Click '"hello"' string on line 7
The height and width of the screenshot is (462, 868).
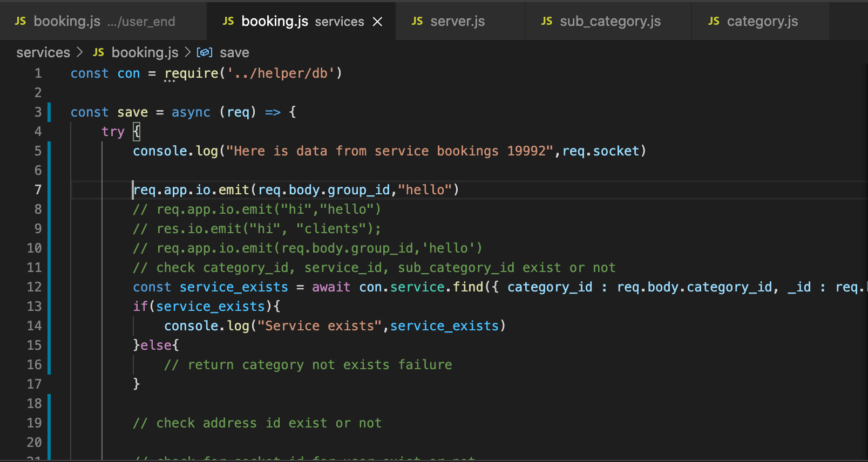click(x=425, y=190)
